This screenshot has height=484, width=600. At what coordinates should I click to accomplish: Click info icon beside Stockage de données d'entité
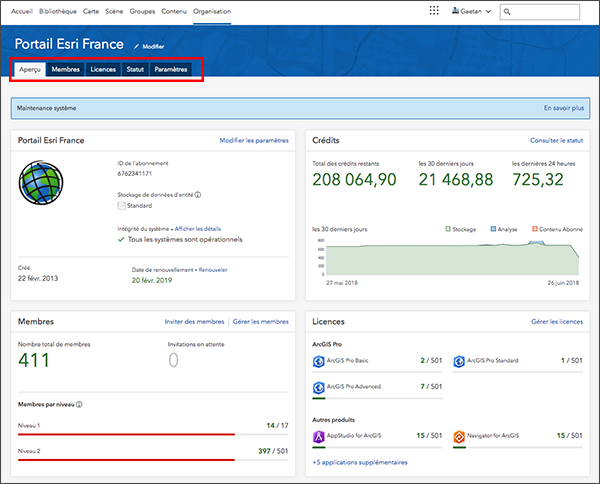click(198, 195)
